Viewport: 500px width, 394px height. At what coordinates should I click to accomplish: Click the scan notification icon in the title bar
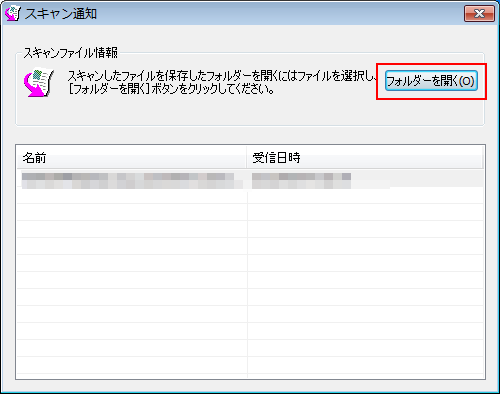(13, 14)
